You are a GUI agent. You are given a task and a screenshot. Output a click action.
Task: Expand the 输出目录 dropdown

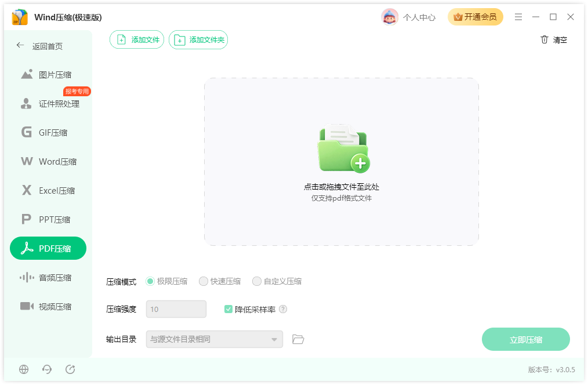[214, 339]
